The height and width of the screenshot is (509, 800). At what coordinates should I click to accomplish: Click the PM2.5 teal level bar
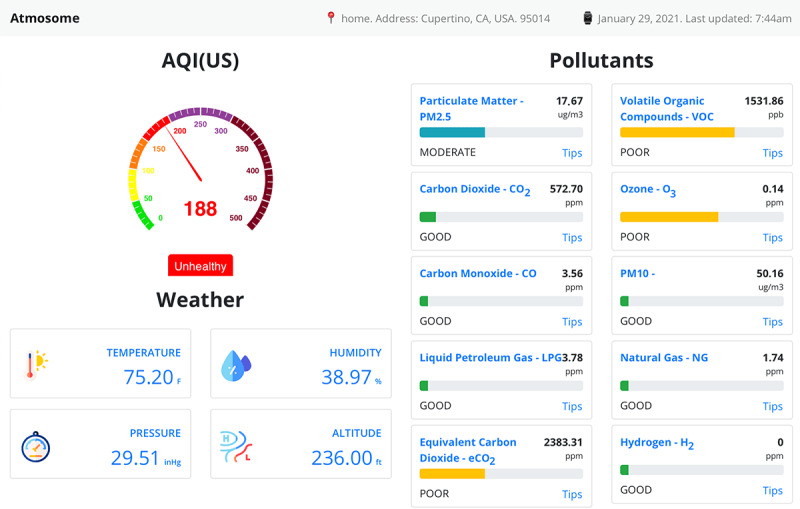tap(452, 133)
